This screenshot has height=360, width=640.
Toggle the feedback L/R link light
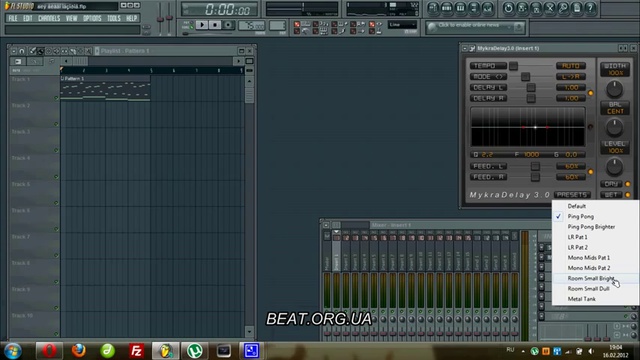click(x=591, y=172)
